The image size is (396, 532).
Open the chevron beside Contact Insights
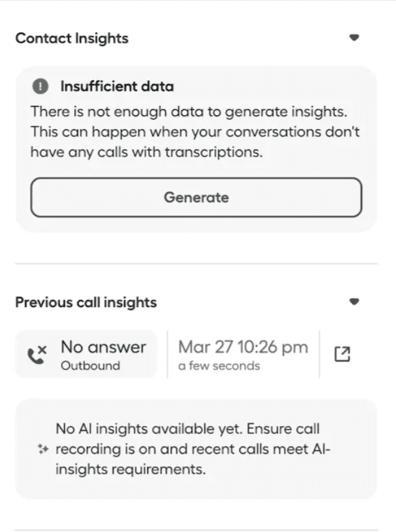coord(354,37)
